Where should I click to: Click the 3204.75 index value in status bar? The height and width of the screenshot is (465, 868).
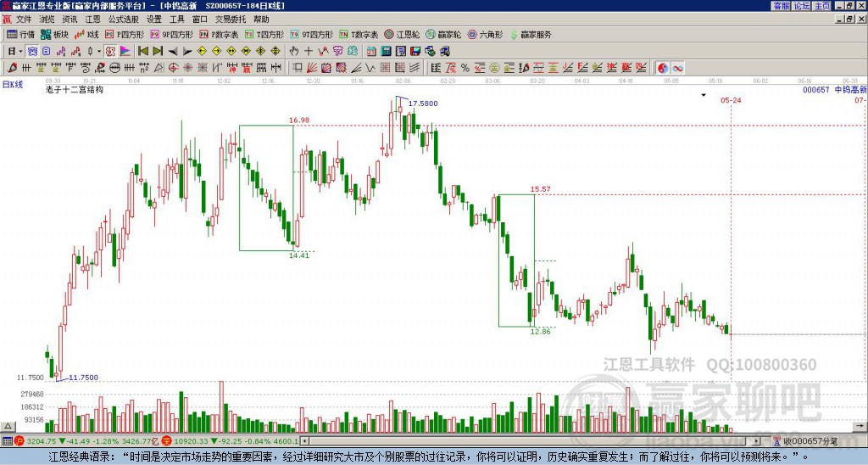[42, 441]
